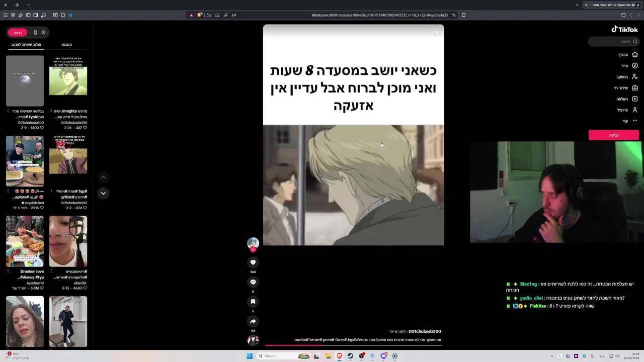Screen dimensions: 644x362
Task: Click the site settings icon beside URL
Action: coord(453,15)
